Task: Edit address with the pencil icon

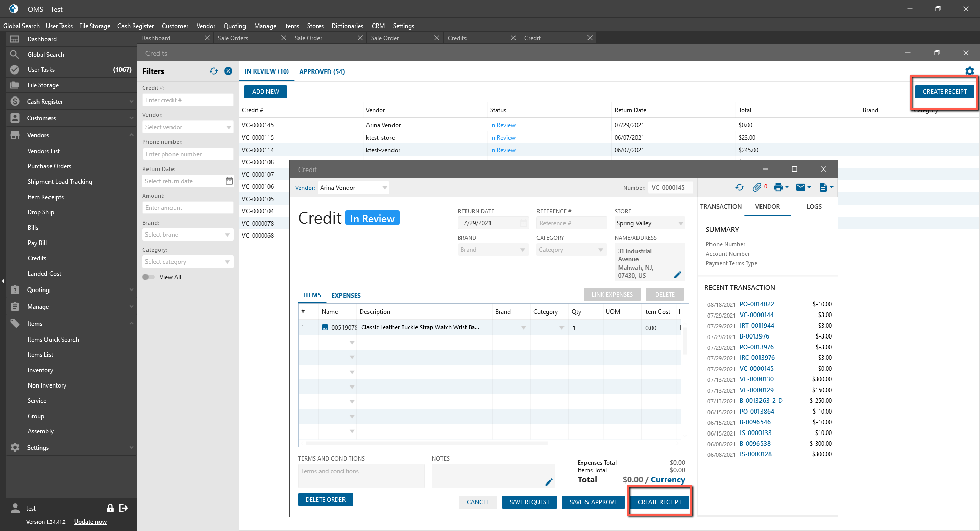Action: click(x=677, y=275)
